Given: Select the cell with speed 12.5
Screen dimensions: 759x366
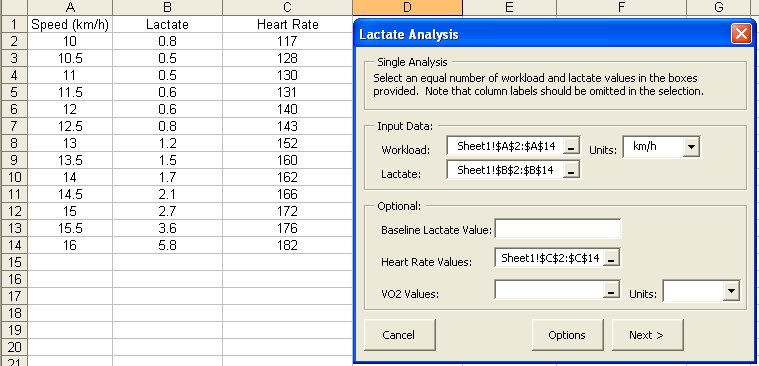Looking at the screenshot, I should (70, 126).
